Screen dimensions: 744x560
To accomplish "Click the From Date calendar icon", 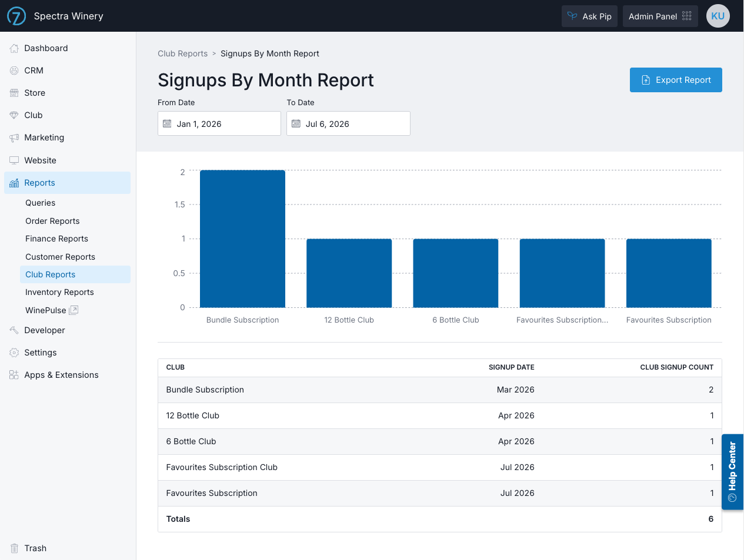I will tap(167, 124).
